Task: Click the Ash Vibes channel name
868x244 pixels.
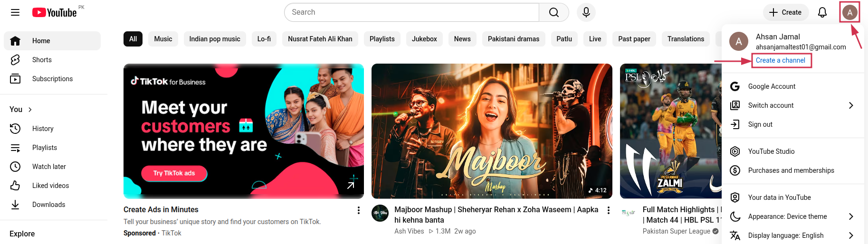Action: point(409,231)
